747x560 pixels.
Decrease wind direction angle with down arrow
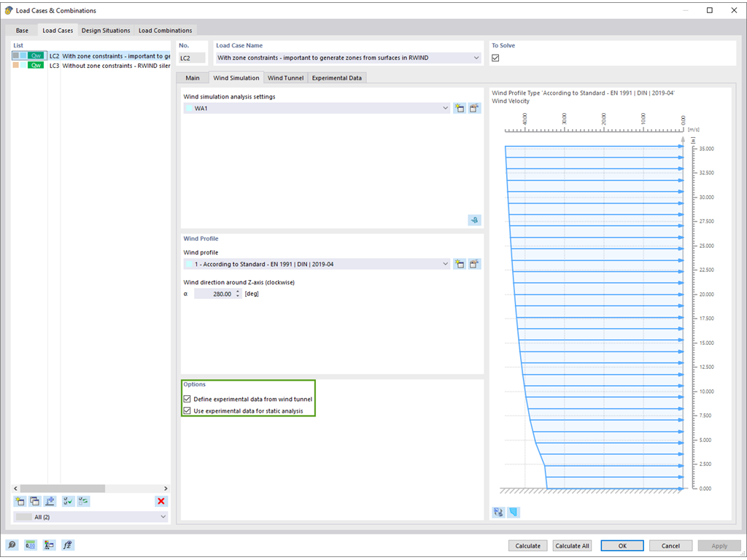coord(238,296)
